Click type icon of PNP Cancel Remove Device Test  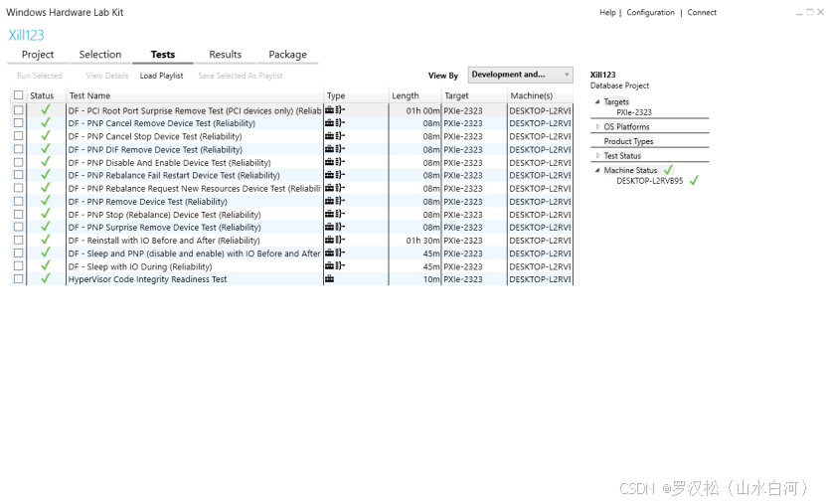coord(335,122)
